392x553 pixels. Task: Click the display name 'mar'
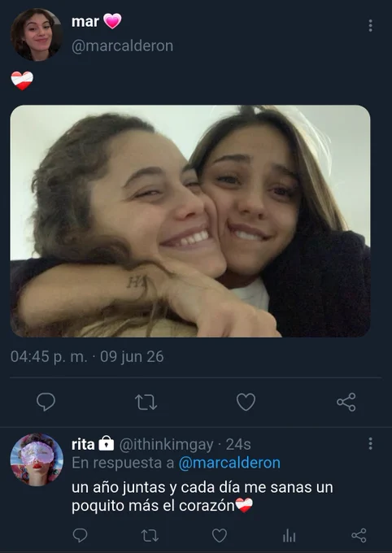click(x=85, y=21)
